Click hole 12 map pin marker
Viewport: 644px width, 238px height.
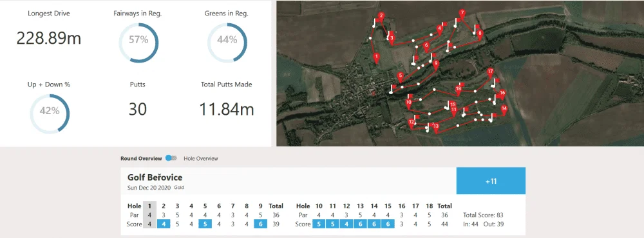tap(412, 123)
